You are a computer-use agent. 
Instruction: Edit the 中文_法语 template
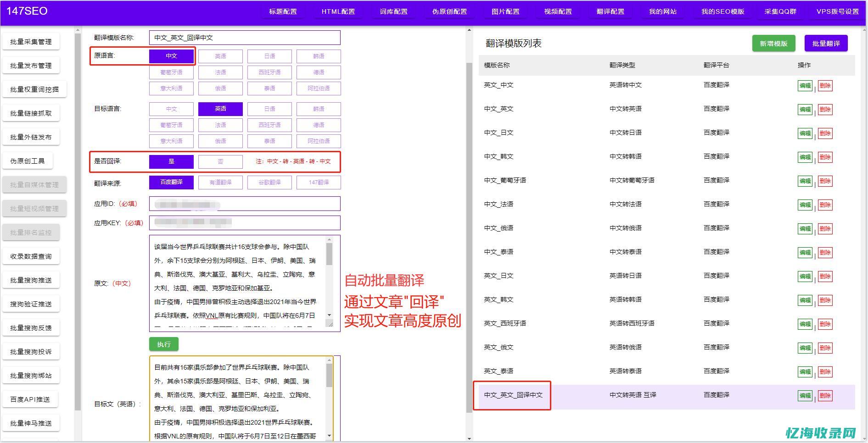click(805, 205)
